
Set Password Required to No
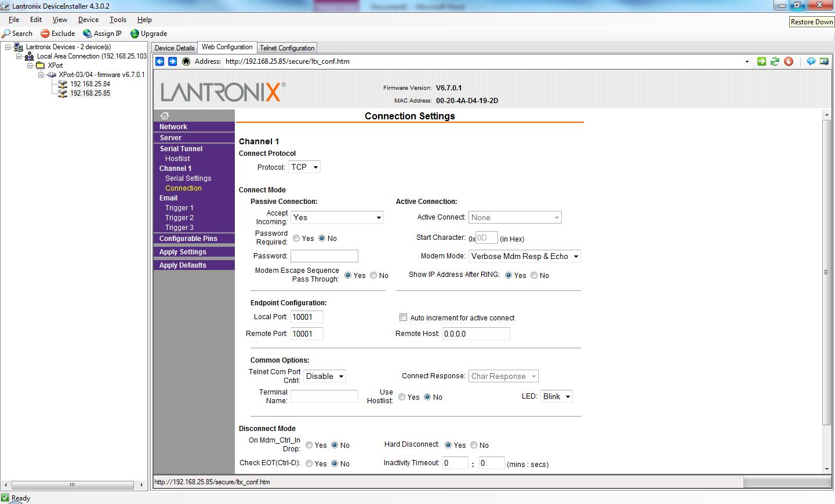[x=322, y=238]
